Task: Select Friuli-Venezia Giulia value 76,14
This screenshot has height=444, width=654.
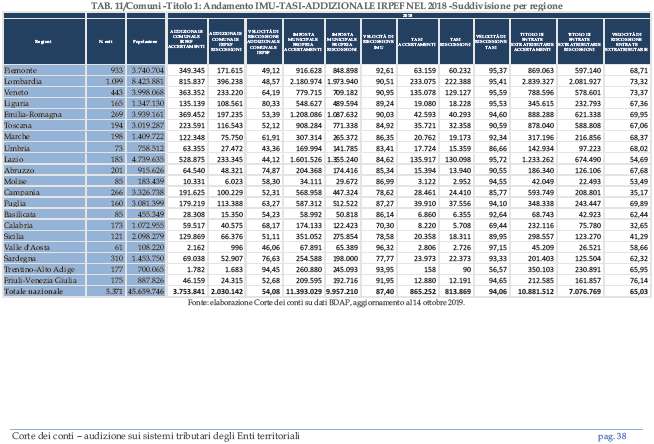Action: (x=639, y=280)
